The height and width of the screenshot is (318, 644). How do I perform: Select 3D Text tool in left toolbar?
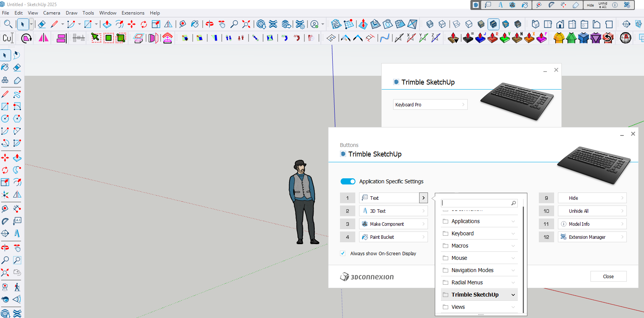point(17,233)
